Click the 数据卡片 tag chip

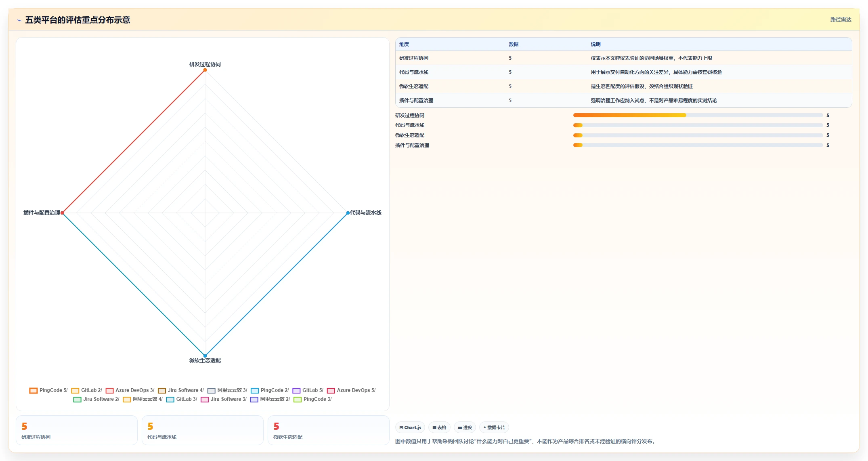(494, 427)
